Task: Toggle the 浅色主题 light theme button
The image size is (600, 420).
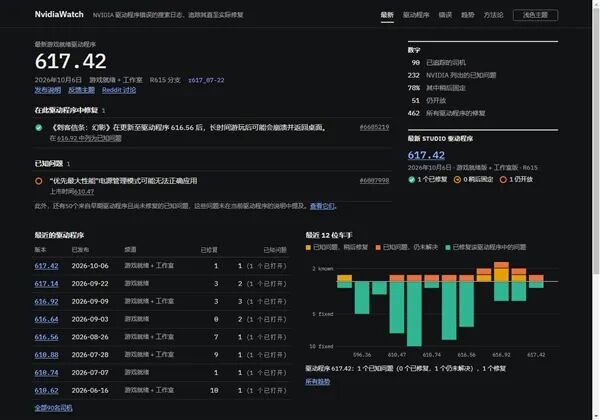Action: click(535, 15)
